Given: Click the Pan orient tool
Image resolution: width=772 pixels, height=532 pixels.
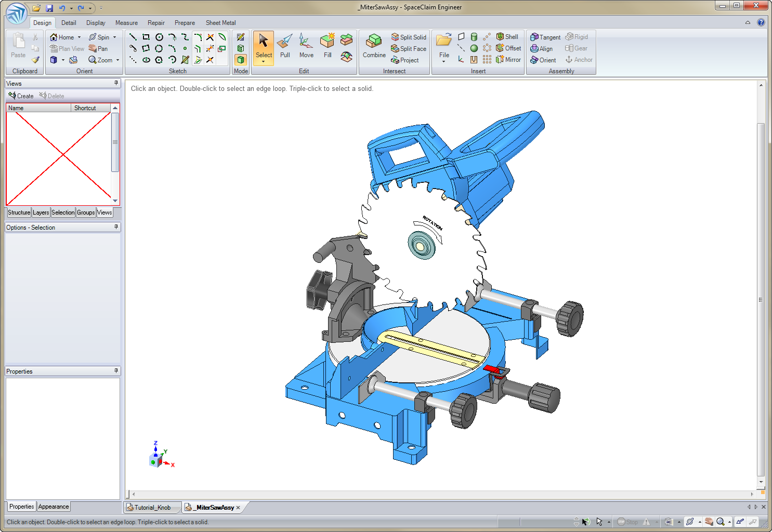Looking at the screenshot, I should [x=98, y=49].
